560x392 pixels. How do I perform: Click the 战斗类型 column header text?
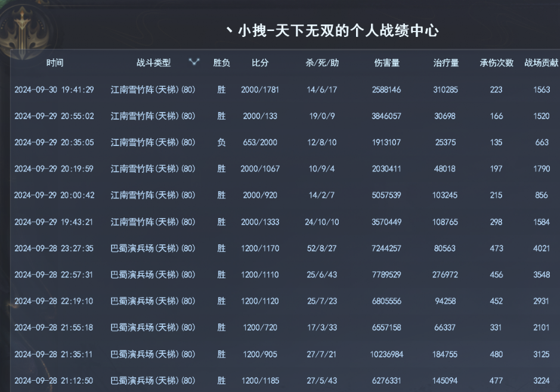pyautogui.click(x=153, y=63)
